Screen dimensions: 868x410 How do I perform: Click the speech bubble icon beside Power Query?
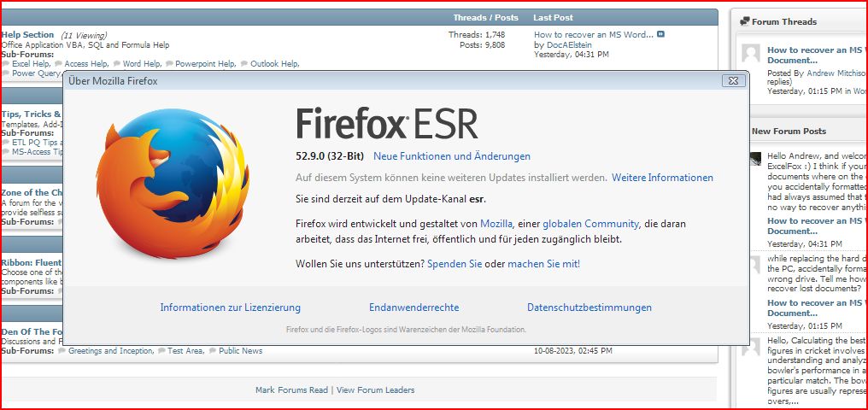point(5,73)
